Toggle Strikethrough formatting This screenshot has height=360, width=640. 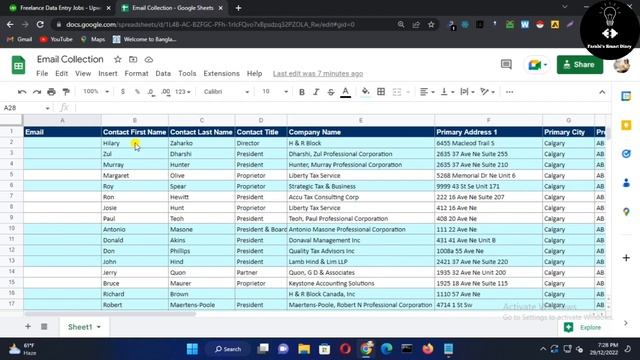[x=331, y=92]
